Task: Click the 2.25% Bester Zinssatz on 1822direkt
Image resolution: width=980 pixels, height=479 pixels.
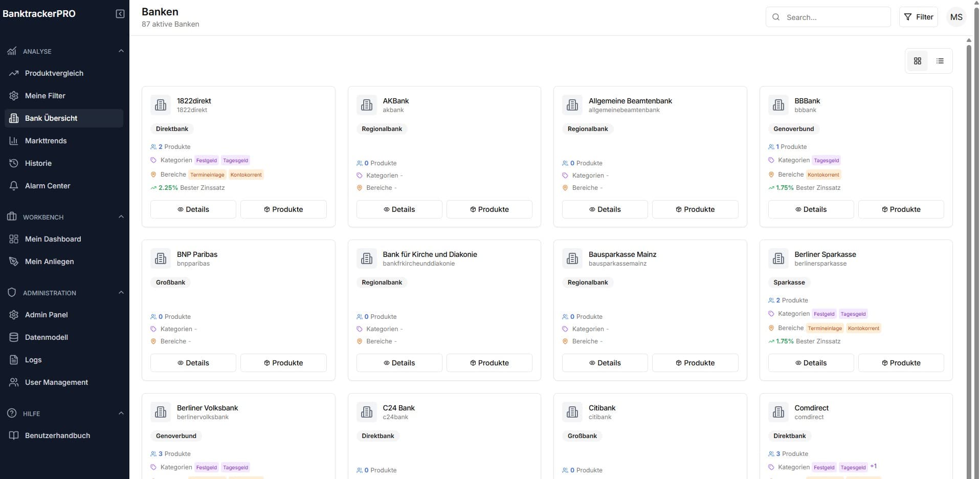Action: [187, 188]
